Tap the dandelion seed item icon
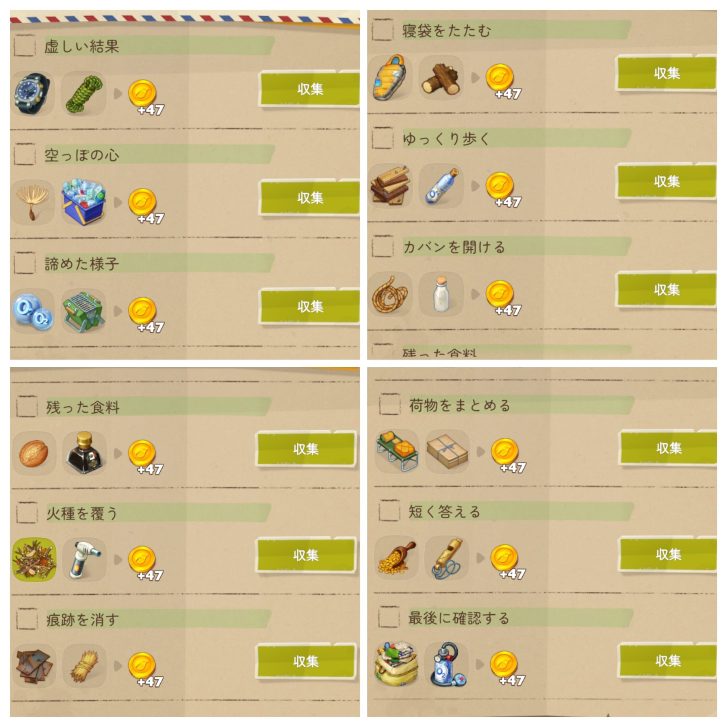Viewport: 728px width, 728px height. (x=32, y=202)
